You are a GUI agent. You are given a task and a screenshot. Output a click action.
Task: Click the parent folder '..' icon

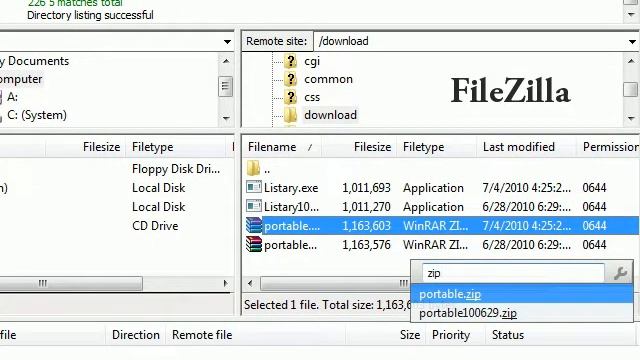coord(253,168)
